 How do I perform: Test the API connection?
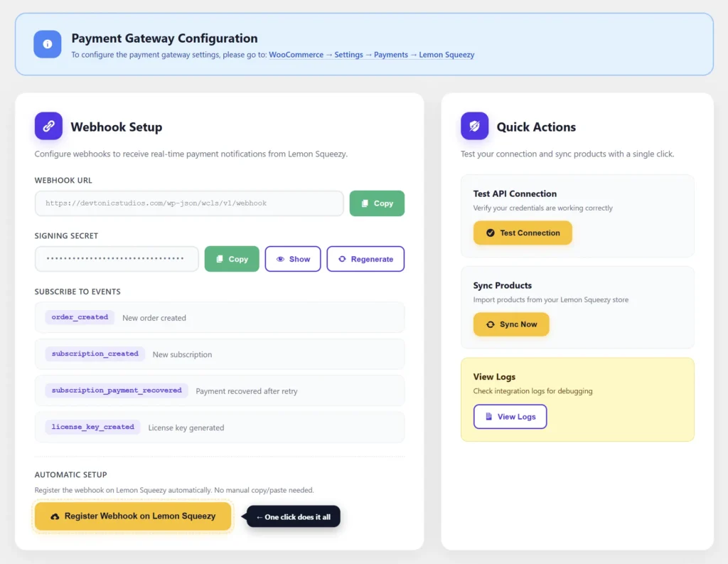click(523, 233)
